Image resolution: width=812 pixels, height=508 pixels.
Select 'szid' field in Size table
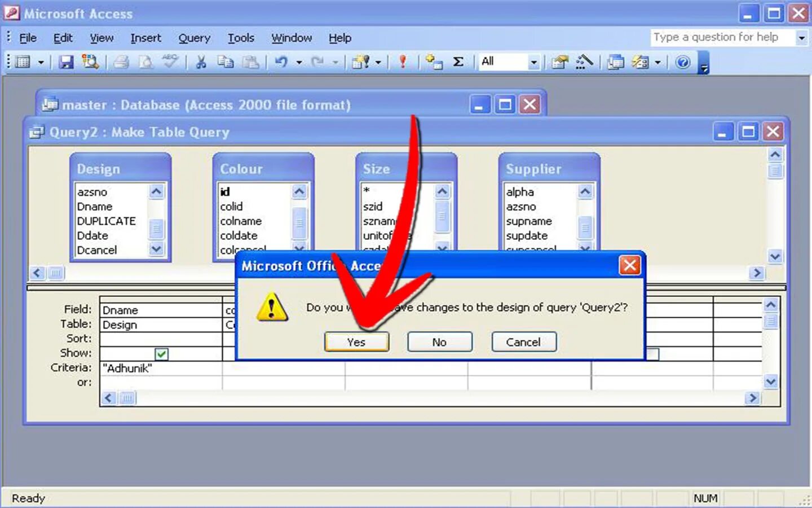pos(373,207)
